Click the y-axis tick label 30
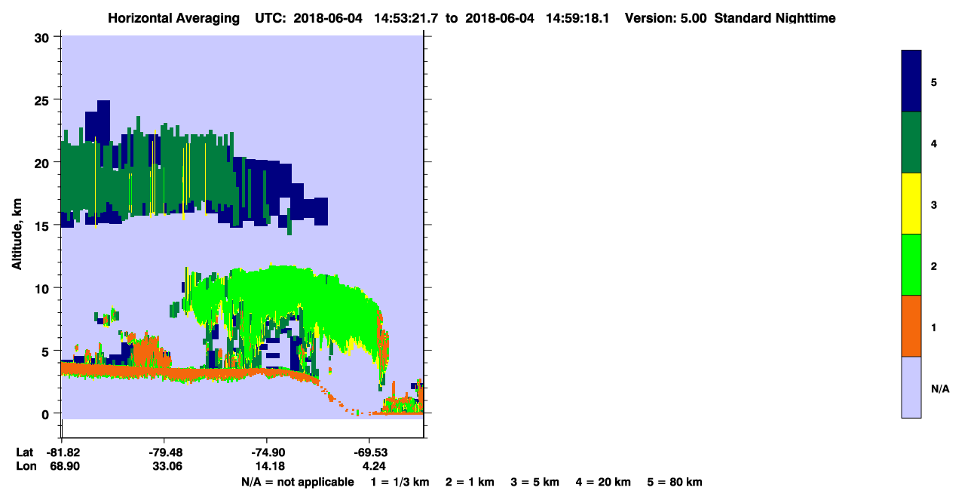Image resolution: width=980 pixels, height=503 pixels. coord(44,37)
